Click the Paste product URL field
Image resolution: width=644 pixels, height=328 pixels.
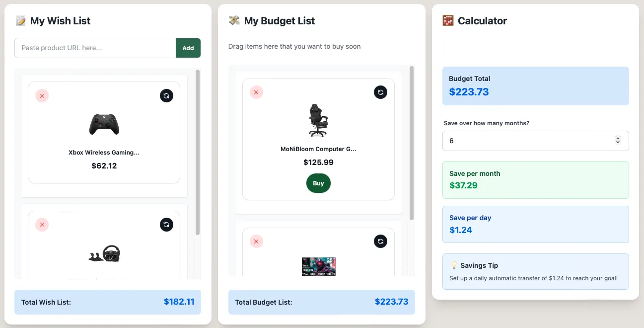pyautogui.click(x=94, y=48)
